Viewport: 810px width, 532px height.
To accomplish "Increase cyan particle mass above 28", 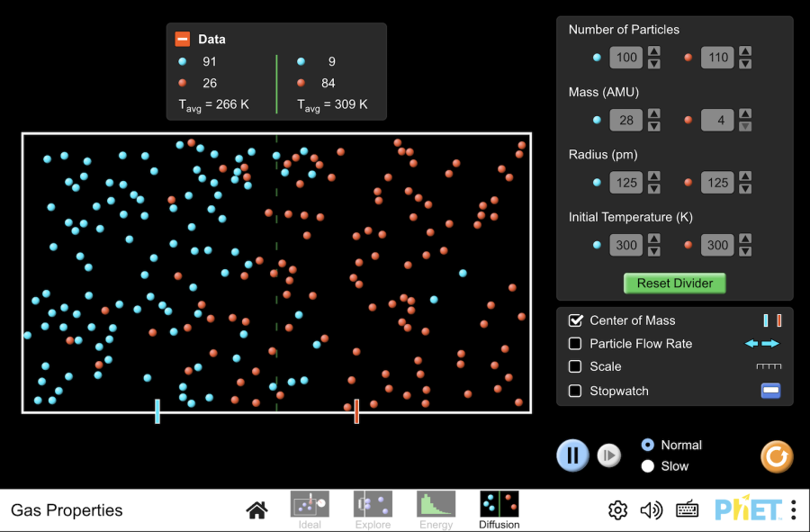I will 654,113.
